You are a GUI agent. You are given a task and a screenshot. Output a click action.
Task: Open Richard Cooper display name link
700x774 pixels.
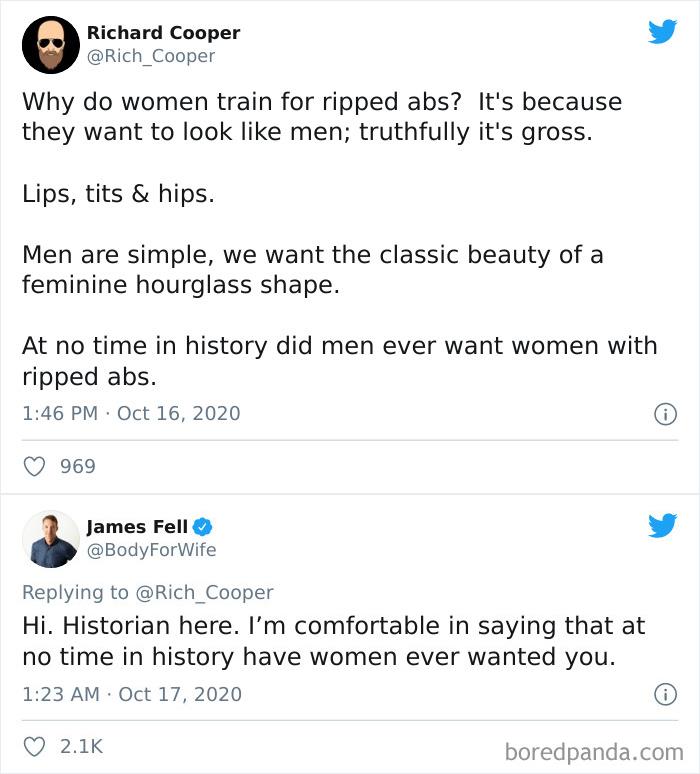163,33
